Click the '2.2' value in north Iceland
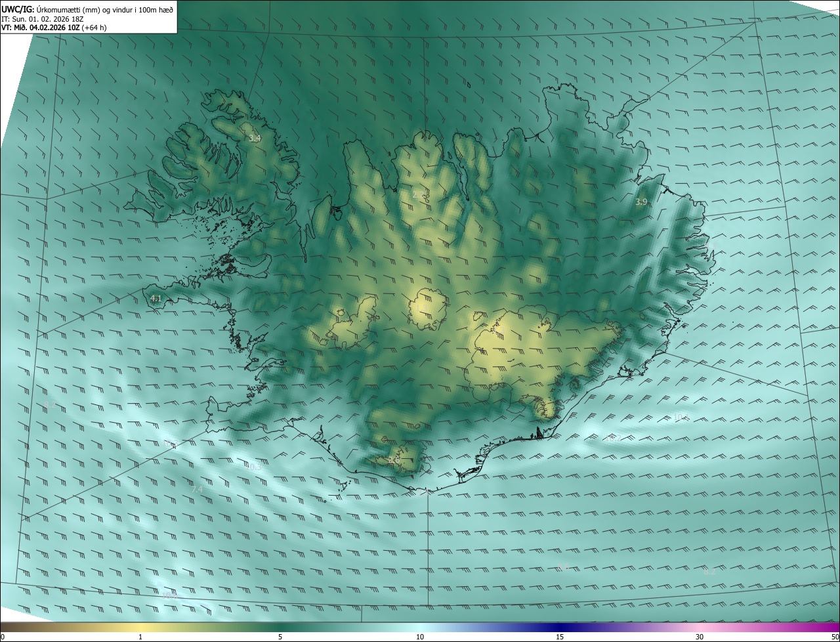The height and width of the screenshot is (642, 840). point(418,195)
